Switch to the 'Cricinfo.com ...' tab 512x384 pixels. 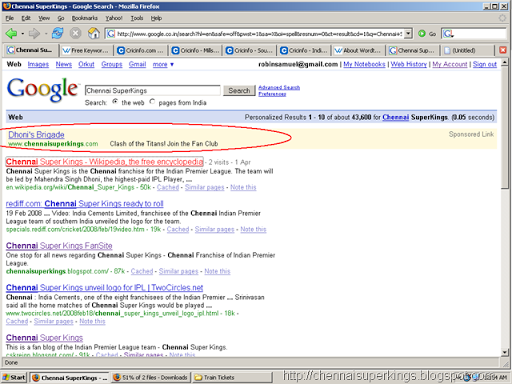tap(141, 50)
